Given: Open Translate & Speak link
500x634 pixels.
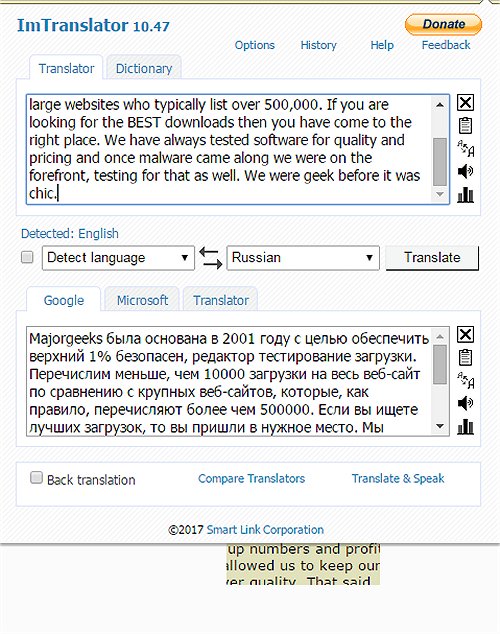Looking at the screenshot, I should 398,478.
